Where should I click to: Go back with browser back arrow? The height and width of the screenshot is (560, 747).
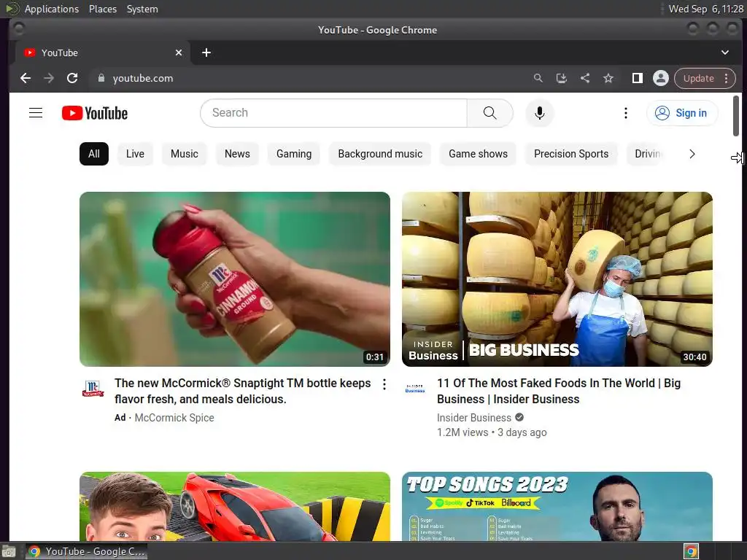pyautogui.click(x=26, y=78)
